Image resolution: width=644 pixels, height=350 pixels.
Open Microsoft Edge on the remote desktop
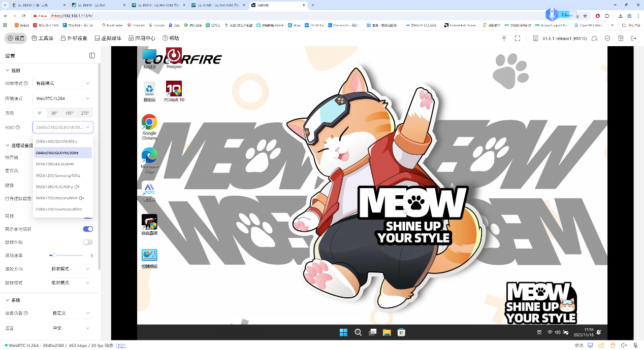(x=149, y=159)
